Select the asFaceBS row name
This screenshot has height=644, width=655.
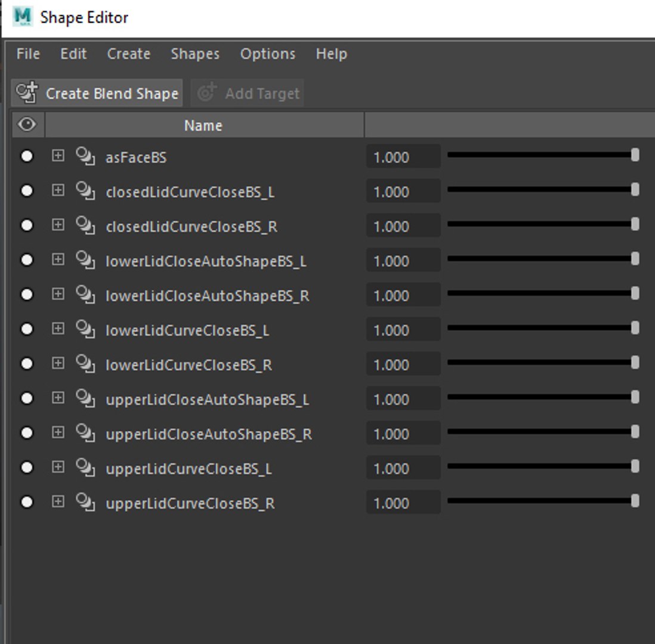136,157
